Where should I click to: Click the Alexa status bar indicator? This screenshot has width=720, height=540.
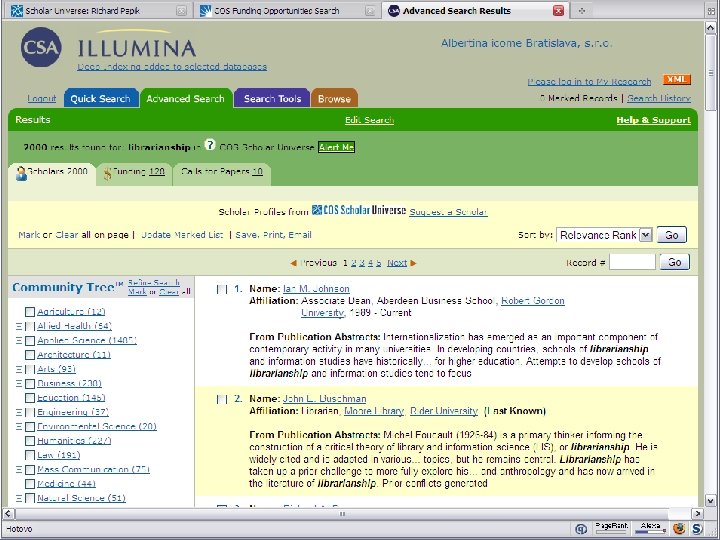[650, 528]
